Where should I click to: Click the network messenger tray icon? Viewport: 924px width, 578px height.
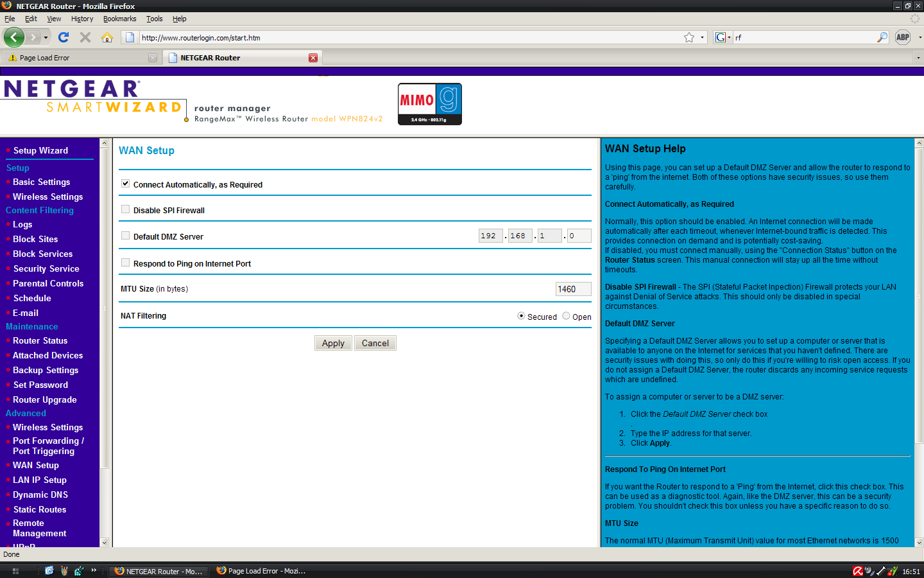click(x=893, y=571)
